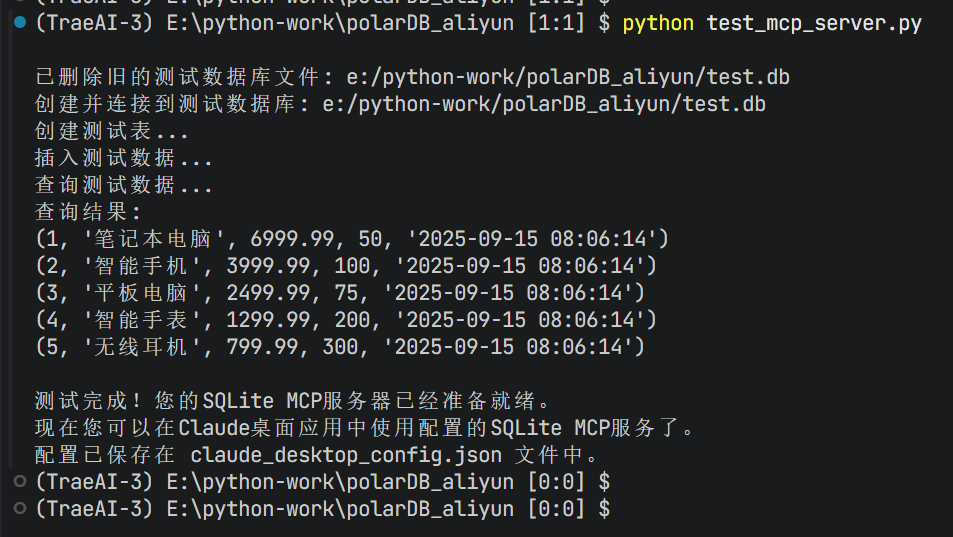The width and height of the screenshot is (953, 537).
Task: Click the 插入测试数据... output line
Action: (x=123, y=158)
